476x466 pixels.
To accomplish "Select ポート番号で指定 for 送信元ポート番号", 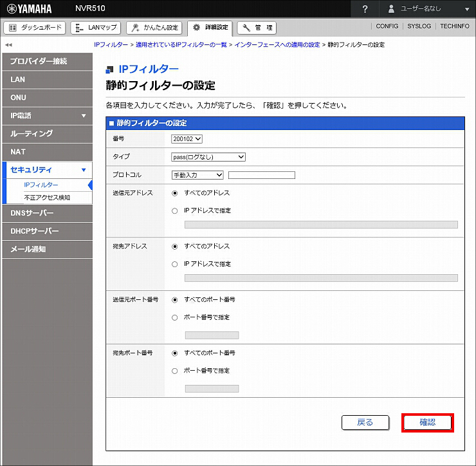I will point(174,318).
